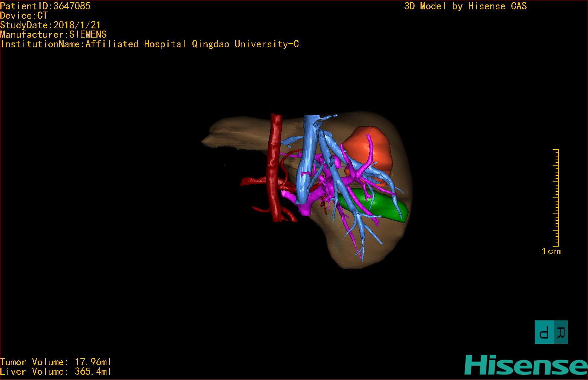Click the orientation cube indicator
Screen dimensions: 588x380
click(x=551, y=332)
